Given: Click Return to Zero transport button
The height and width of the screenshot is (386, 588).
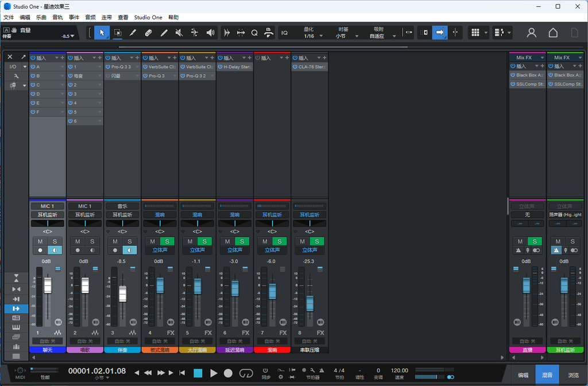Looking at the screenshot, I should [182, 372].
